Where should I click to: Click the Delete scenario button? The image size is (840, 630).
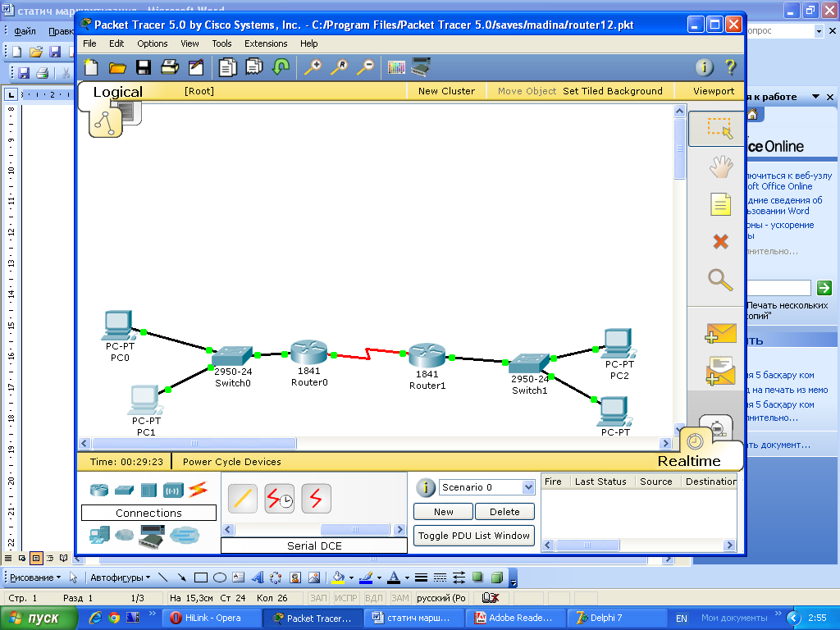coord(504,512)
